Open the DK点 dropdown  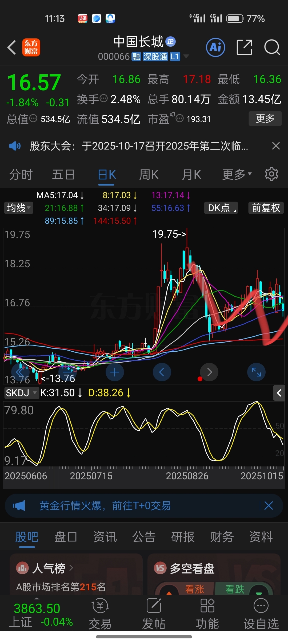(x=221, y=208)
